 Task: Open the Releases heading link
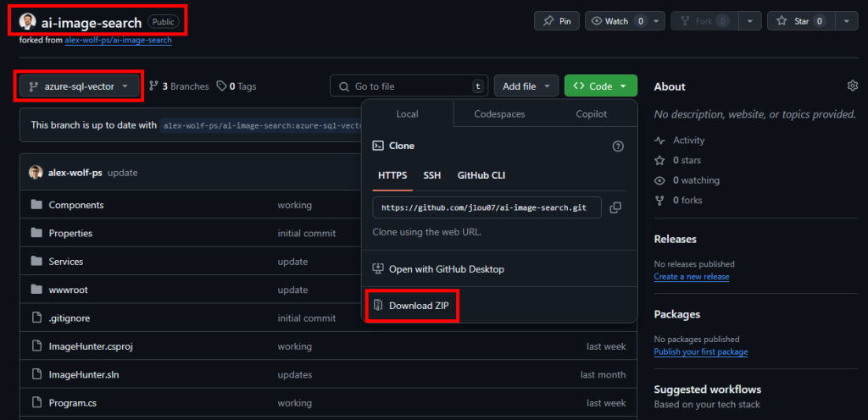(x=675, y=239)
